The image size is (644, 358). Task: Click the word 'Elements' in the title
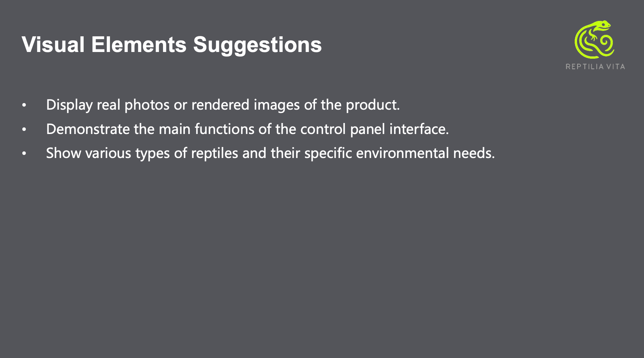point(139,45)
